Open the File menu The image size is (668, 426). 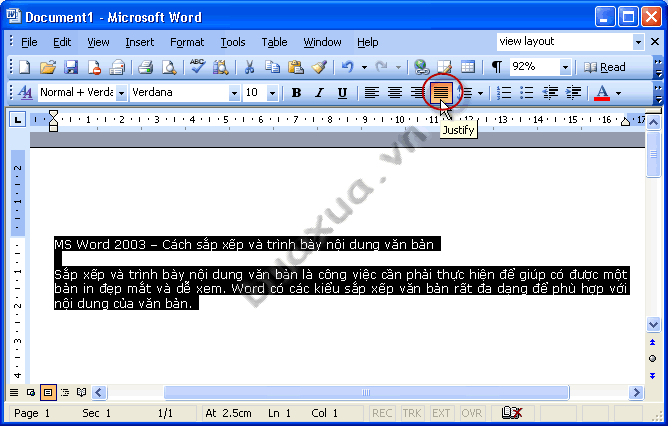pos(29,42)
